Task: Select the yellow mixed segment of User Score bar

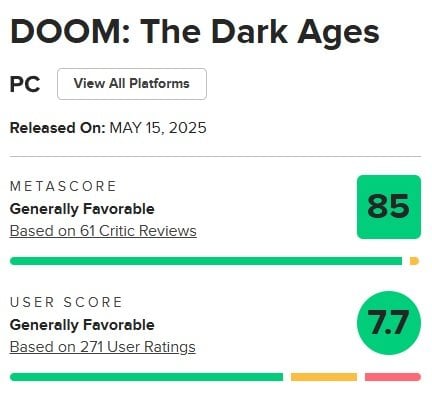Action: [324, 377]
